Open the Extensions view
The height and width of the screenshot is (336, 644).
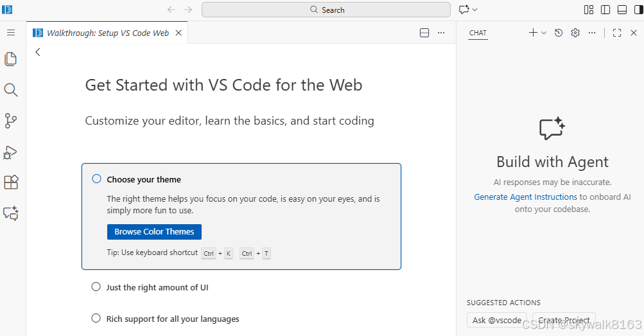point(11,182)
